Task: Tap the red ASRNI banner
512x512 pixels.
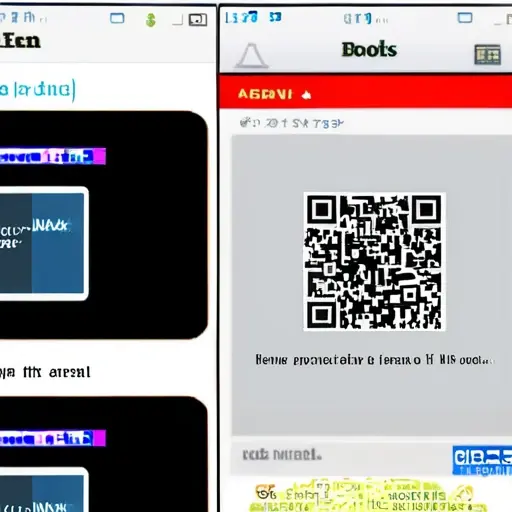Action: (365, 91)
